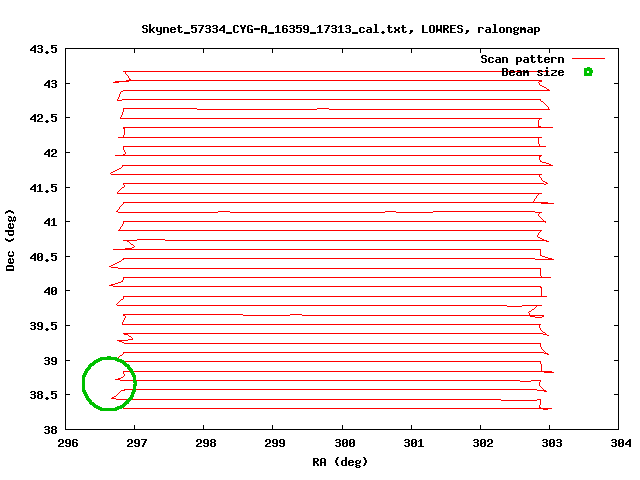Click the x-axis tick label 297

137,443
